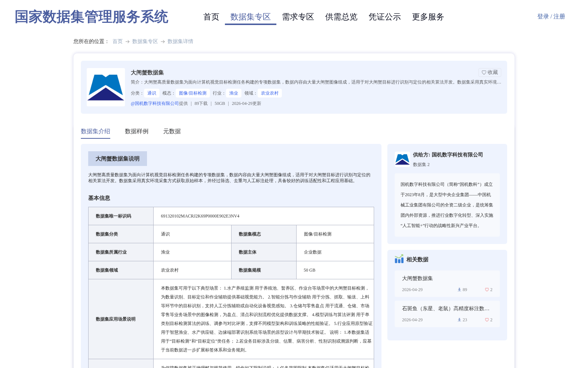Switch to the 元数据 tab
Viewport: 588px width, 368px height.
click(x=172, y=131)
